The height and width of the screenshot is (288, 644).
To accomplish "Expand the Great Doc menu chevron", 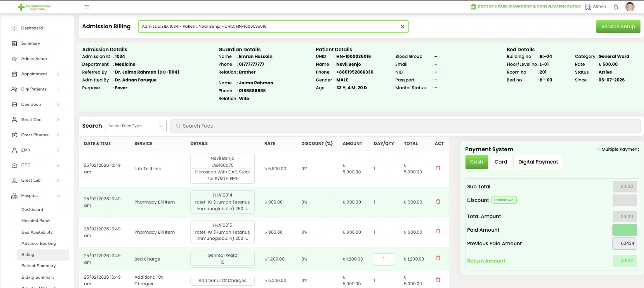I will pos(58,120).
